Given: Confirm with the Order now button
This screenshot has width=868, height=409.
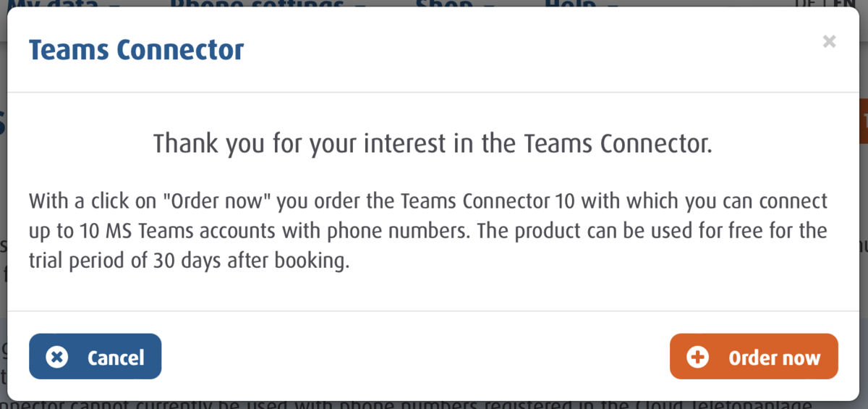Looking at the screenshot, I should coord(754,356).
